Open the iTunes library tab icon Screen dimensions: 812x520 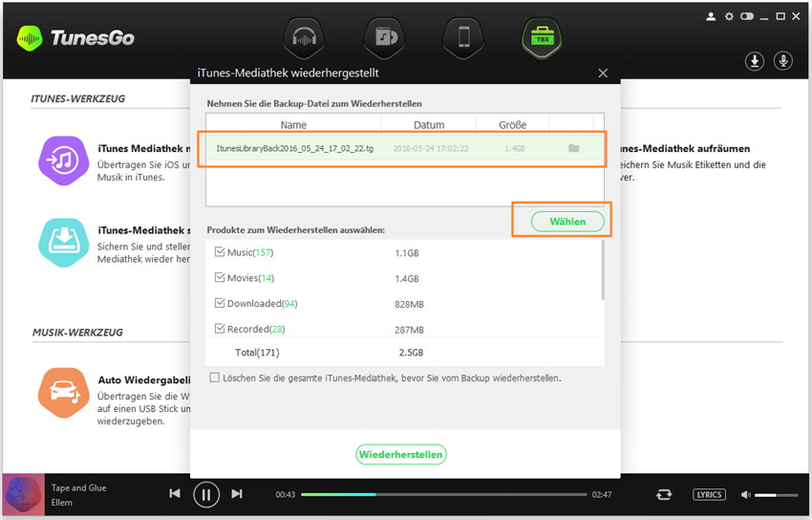pos(385,38)
